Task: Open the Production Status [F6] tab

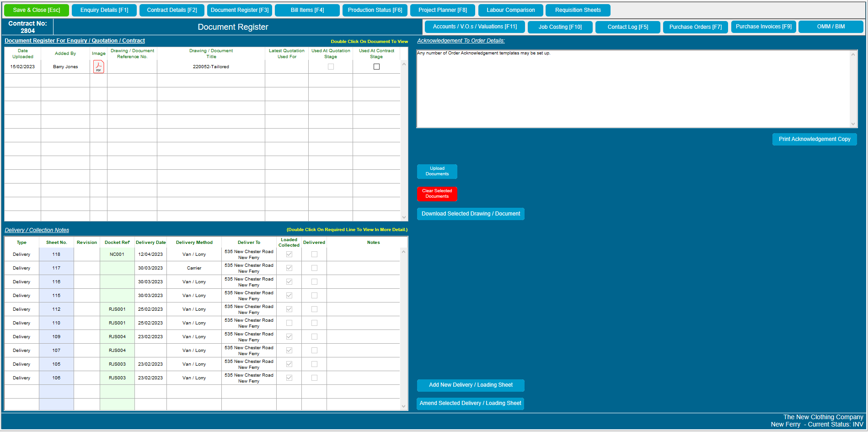Action: click(375, 10)
